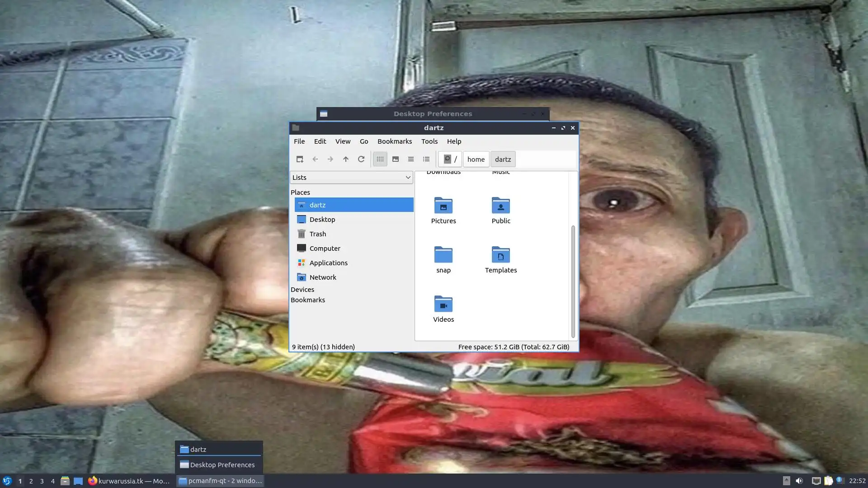The width and height of the screenshot is (868, 488).
Task: Expand the Devices section
Action: click(302, 290)
